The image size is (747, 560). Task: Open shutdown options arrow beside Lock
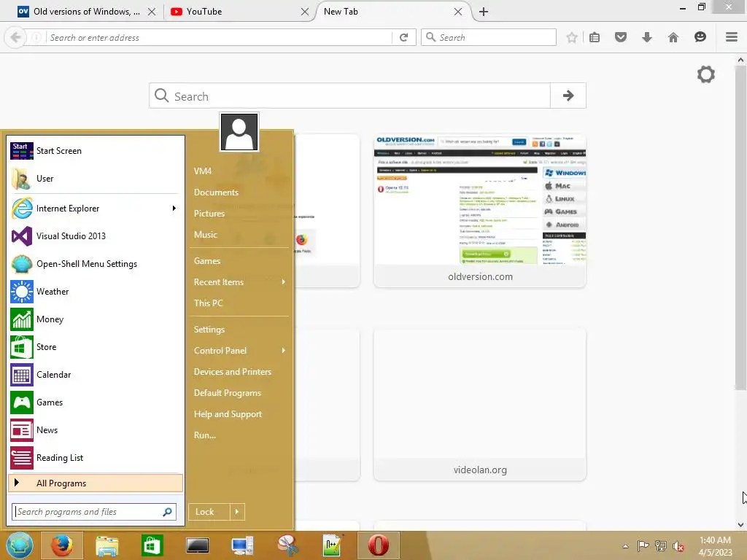click(x=237, y=512)
